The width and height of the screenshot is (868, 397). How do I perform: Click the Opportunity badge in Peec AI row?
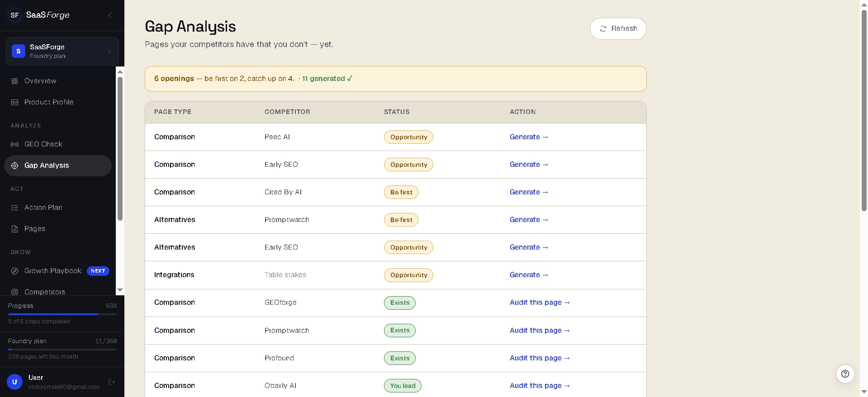(x=408, y=137)
